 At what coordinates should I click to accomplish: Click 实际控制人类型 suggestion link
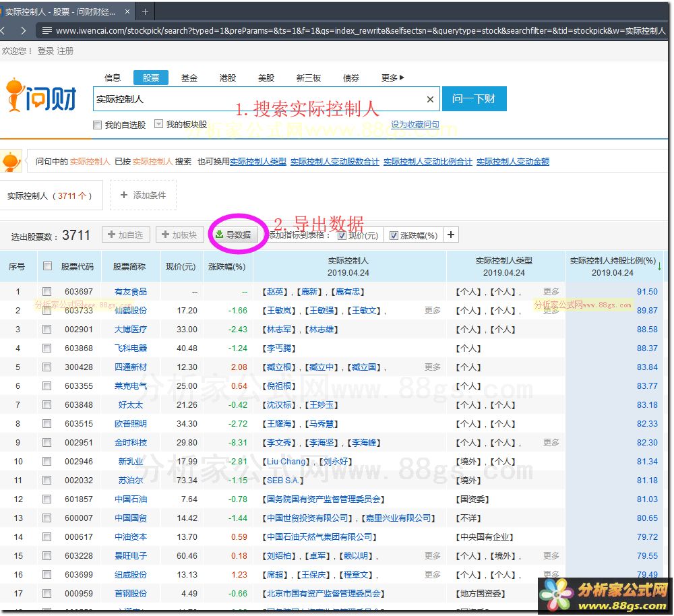coord(258,162)
